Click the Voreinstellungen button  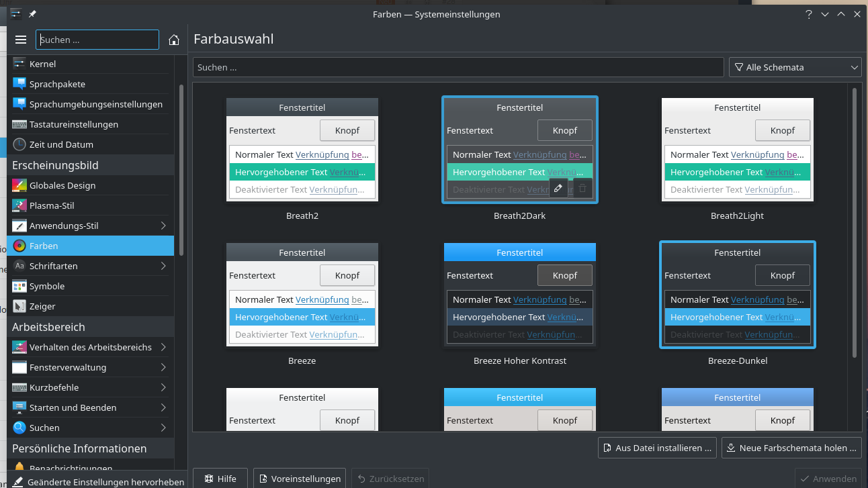tap(299, 479)
